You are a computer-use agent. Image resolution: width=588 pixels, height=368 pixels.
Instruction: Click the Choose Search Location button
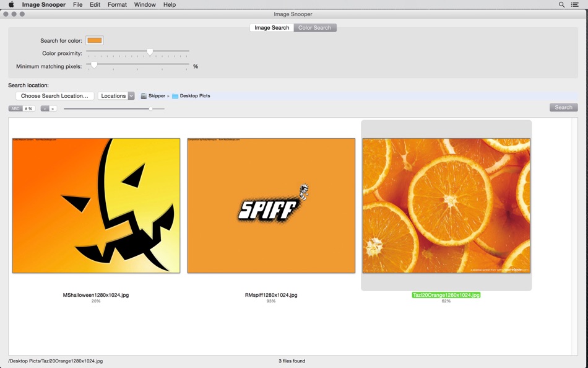coord(54,95)
